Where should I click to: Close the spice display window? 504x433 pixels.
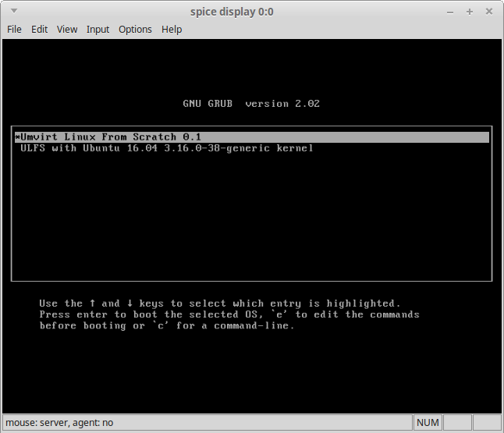(489, 12)
